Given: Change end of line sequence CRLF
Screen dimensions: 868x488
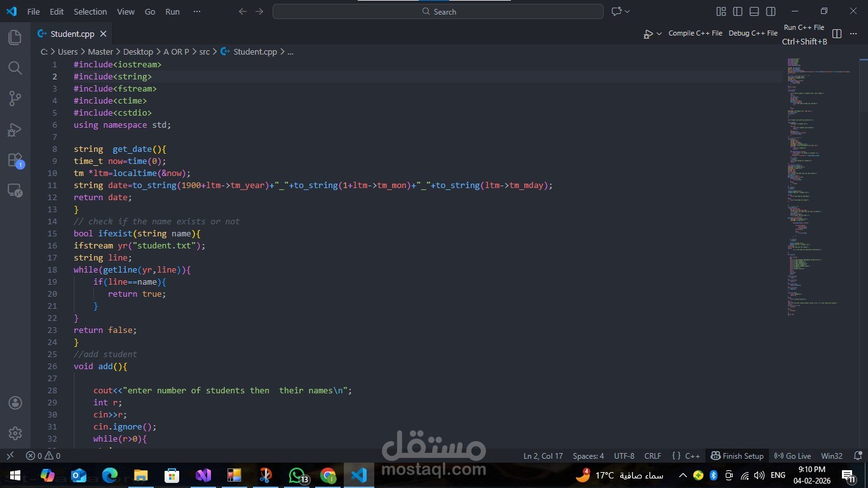Looking at the screenshot, I should [x=653, y=456].
